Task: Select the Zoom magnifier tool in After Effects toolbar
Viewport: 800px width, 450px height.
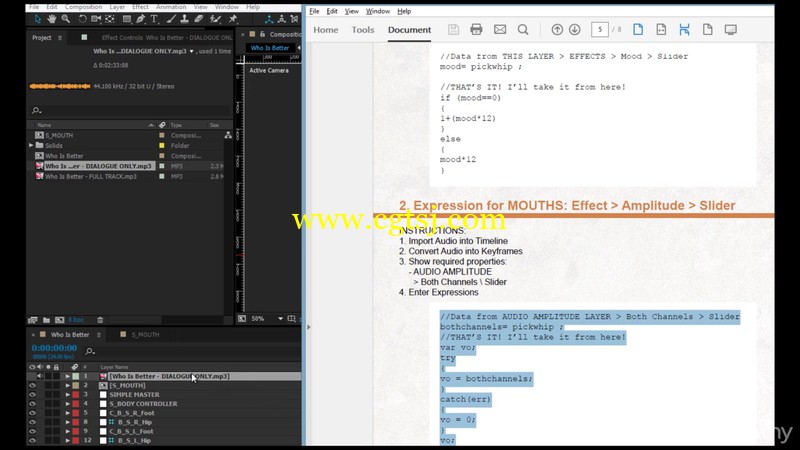Action: 66,19
